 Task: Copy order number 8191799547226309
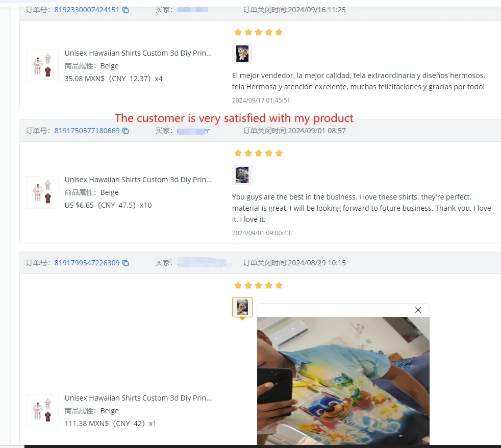coord(126,263)
